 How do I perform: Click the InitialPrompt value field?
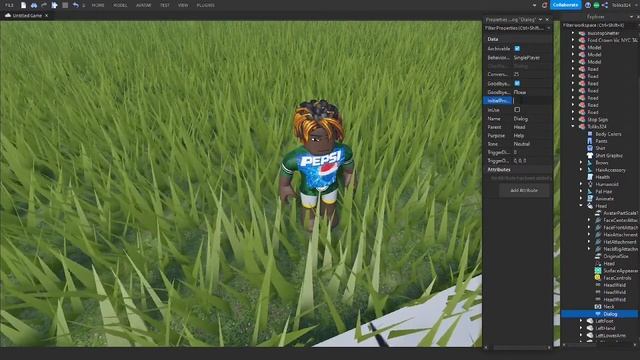(x=532, y=100)
